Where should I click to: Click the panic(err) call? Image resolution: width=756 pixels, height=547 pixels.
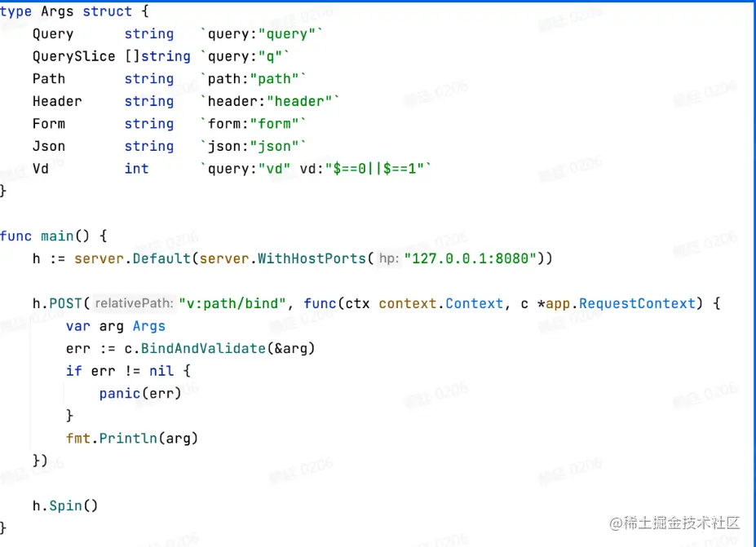click(140, 394)
